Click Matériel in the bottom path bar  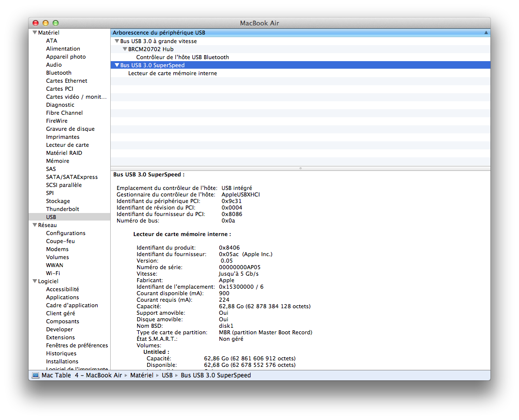click(141, 375)
